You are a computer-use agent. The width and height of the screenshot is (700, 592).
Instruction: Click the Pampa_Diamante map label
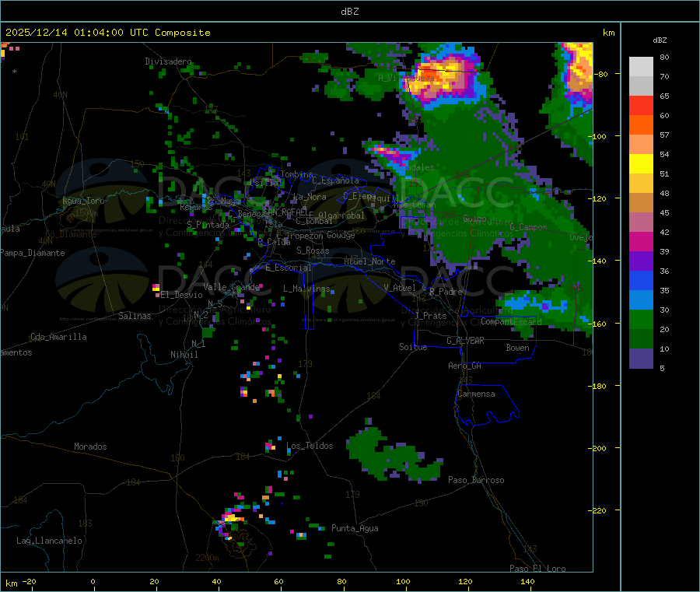(33, 253)
